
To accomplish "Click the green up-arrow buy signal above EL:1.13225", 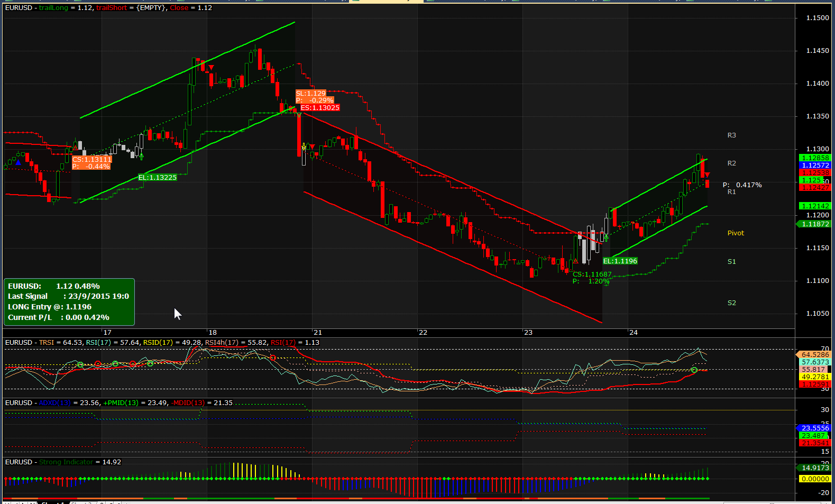I will pyautogui.click(x=141, y=157).
